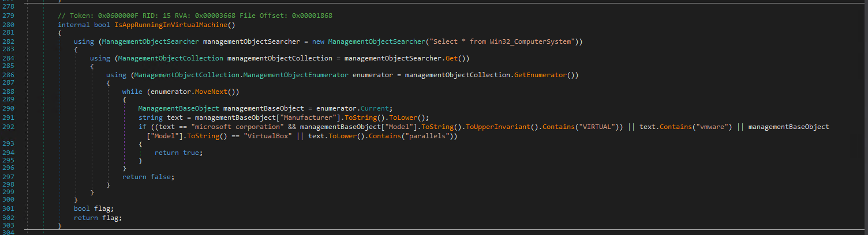Click the "vmware" string literal
This screenshot has height=235, width=868.
(x=712, y=126)
